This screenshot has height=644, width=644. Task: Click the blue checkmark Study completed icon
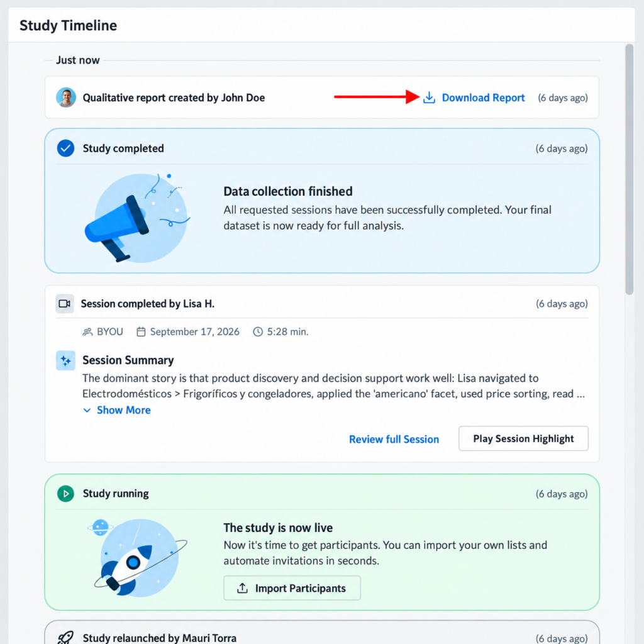pyautogui.click(x=65, y=148)
